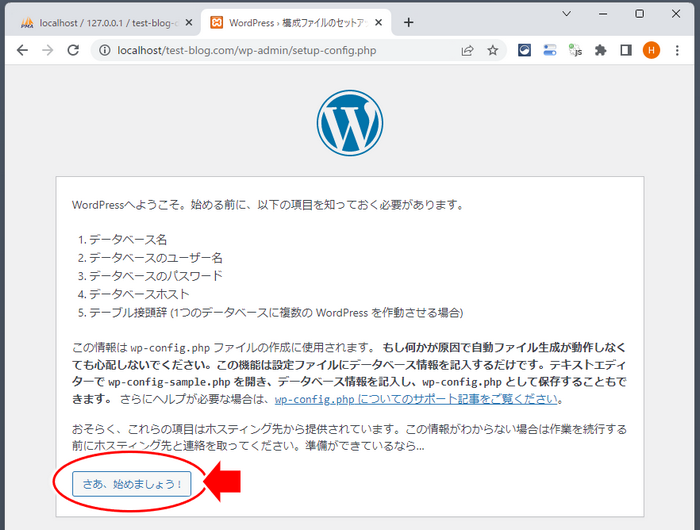The height and width of the screenshot is (530, 700).
Task: Minimize the browser window
Action: click(603, 14)
